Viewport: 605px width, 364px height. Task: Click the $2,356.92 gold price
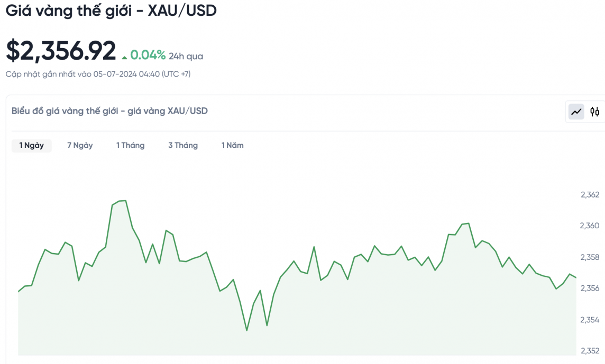pyautogui.click(x=61, y=51)
